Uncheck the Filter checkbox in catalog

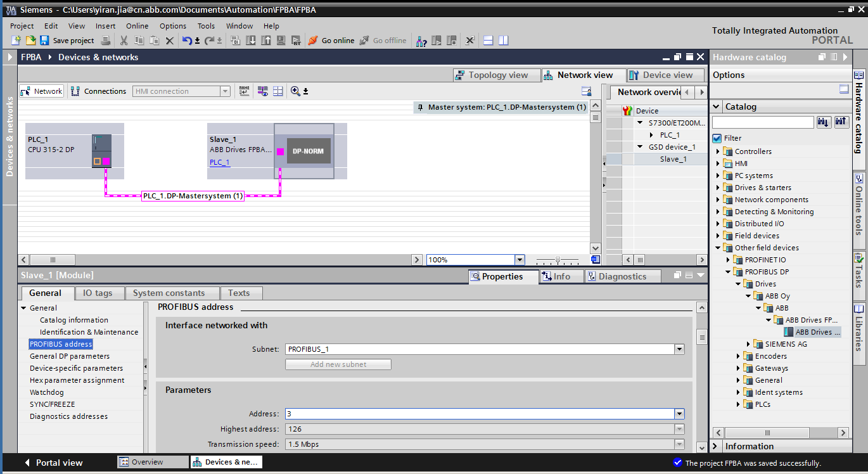coord(717,138)
